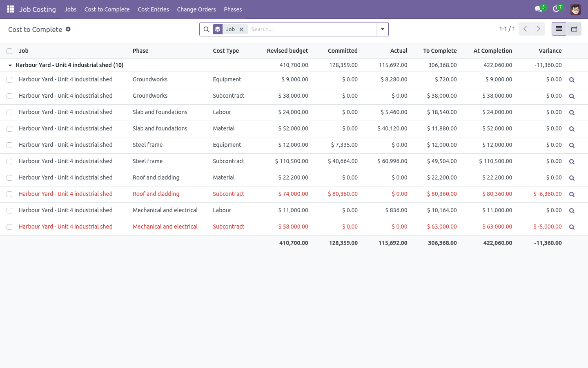Open the Cost Entries menu
The width and height of the screenshot is (588, 368).
pos(154,9)
